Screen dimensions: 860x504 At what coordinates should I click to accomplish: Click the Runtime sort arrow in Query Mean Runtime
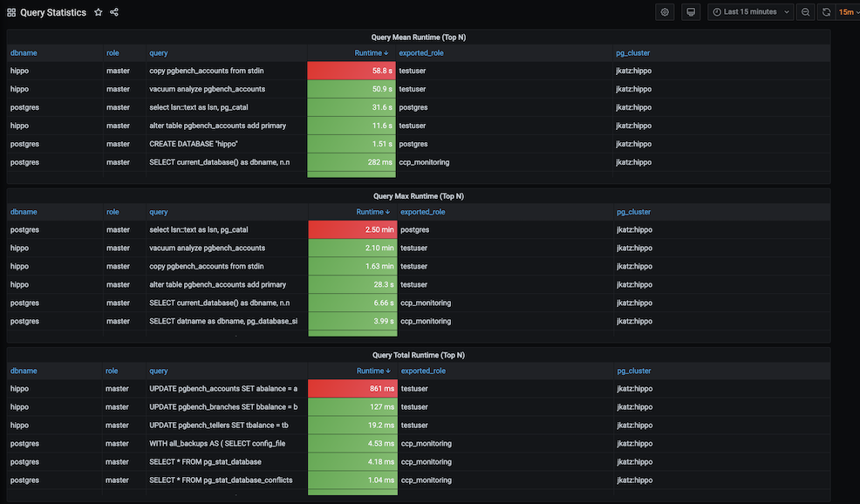[x=385, y=52]
